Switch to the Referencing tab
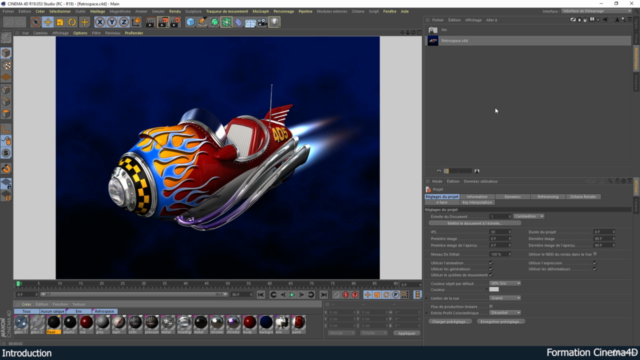The height and width of the screenshot is (360, 640). coord(548,197)
